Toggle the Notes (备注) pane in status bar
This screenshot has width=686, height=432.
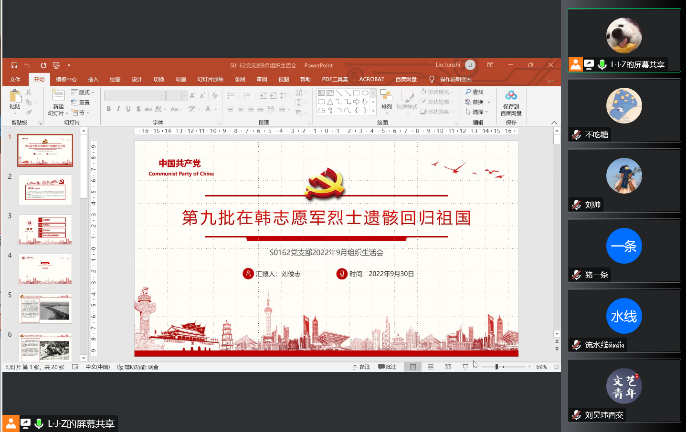pos(364,367)
